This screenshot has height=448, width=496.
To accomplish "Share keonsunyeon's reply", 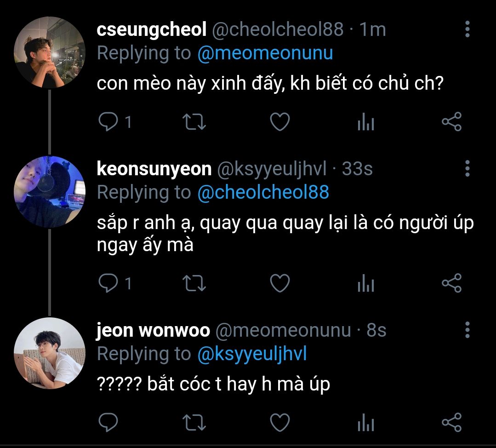I will click(451, 283).
